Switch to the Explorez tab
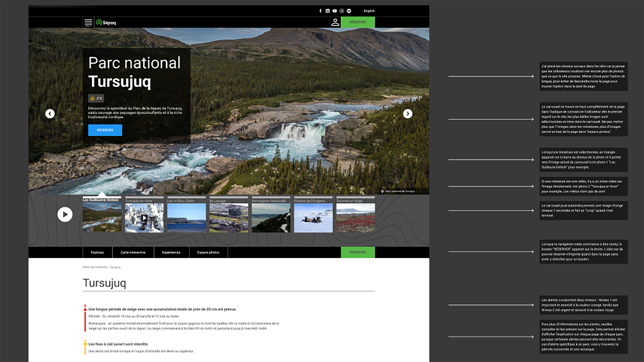The width and height of the screenshot is (644, 362). coord(98,252)
